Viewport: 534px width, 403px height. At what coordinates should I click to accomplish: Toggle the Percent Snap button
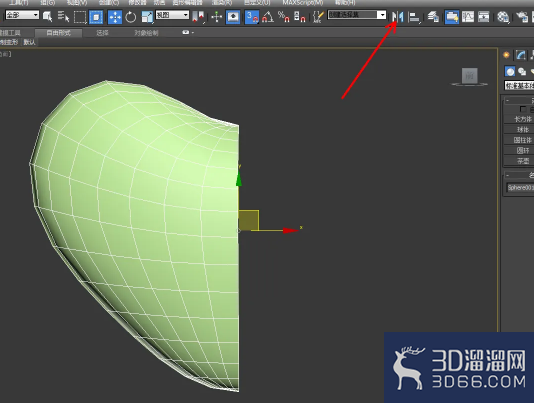283,16
